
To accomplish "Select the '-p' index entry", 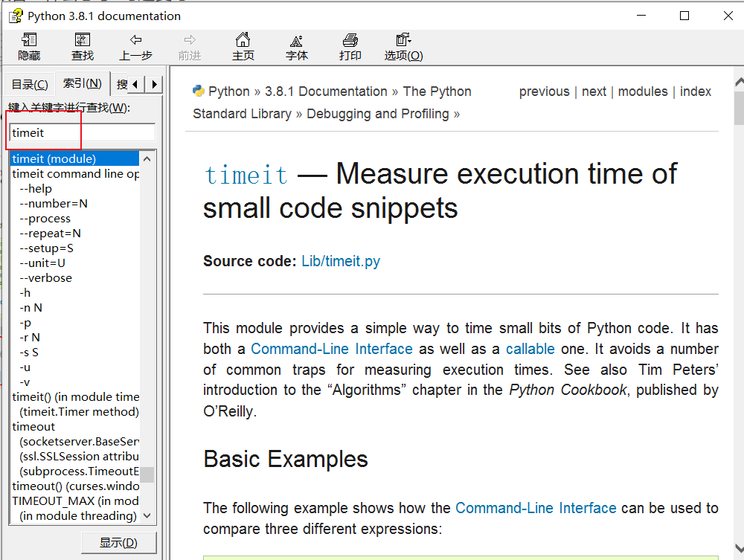I will coord(25,323).
